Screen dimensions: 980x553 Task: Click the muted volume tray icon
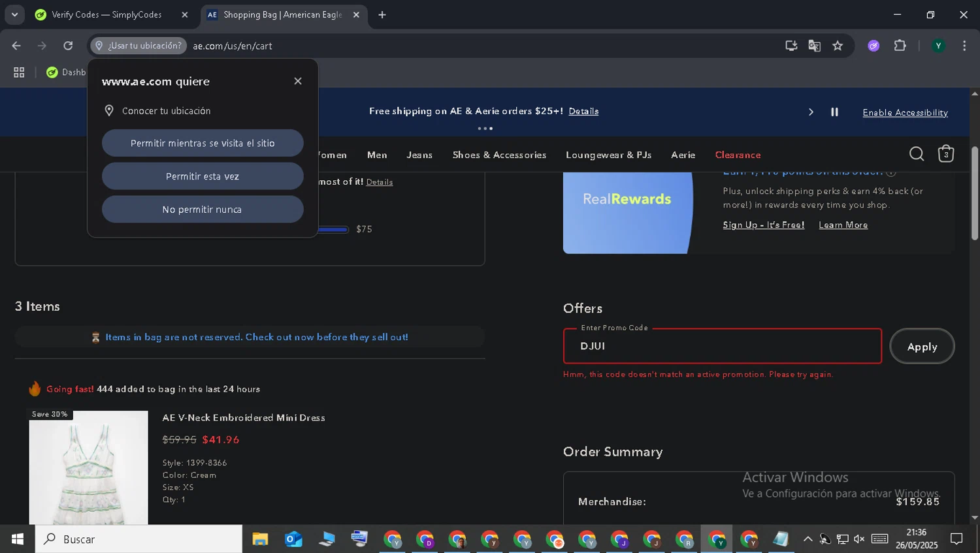click(859, 539)
